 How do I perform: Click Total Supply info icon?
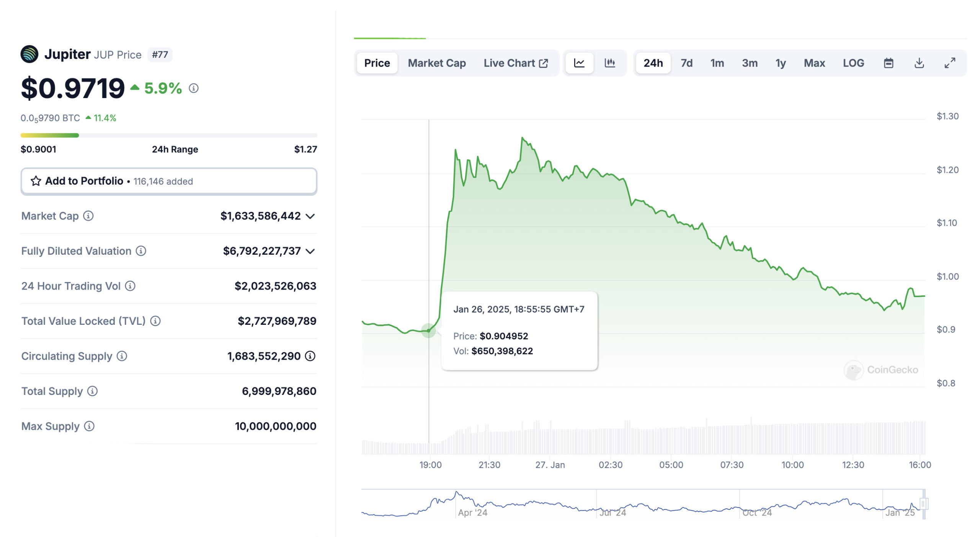tap(92, 391)
